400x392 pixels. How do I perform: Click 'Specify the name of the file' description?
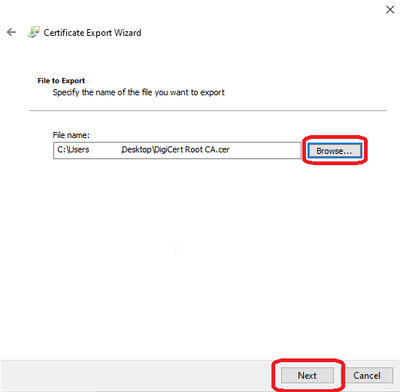pos(138,92)
